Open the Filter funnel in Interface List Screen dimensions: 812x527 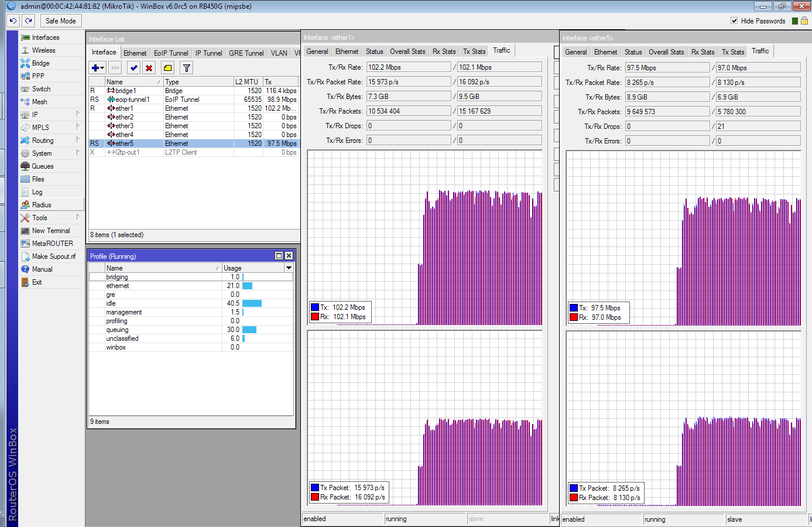pos(186,68)
